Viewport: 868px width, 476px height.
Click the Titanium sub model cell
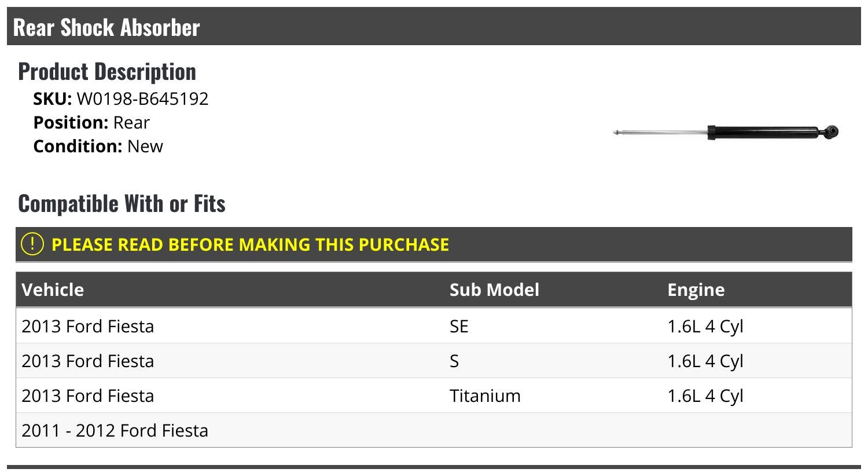click(x=485, y=396)
